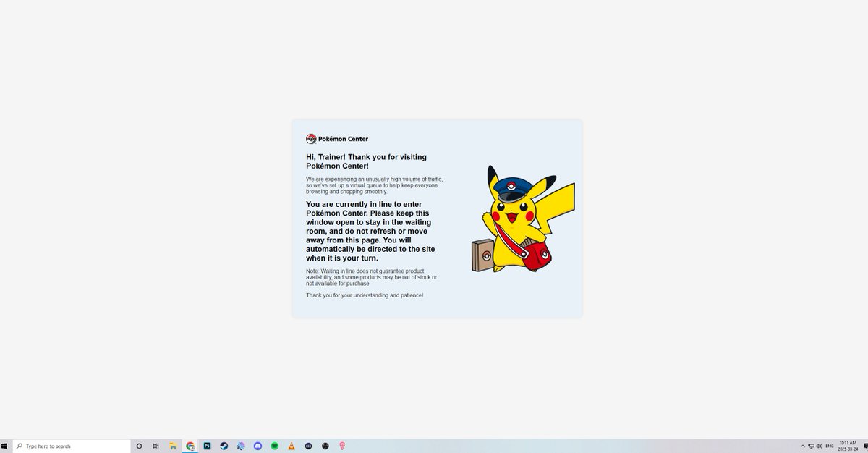This screenshot has height=453, width=868.
Task: Open Cortana from the taskbar
Action: tap(138, 446)
